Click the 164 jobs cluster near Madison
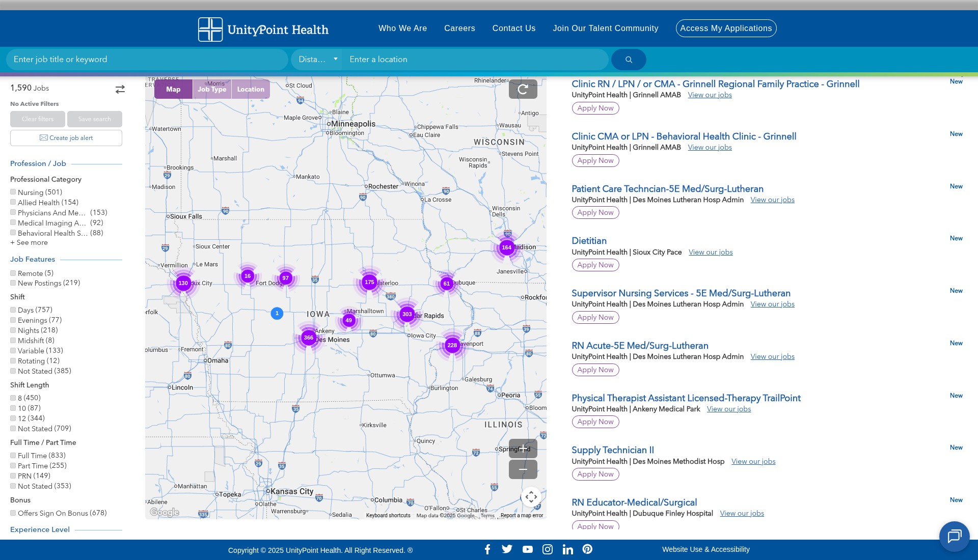Viewport: 978px width, 560px height. pos(506,247)
